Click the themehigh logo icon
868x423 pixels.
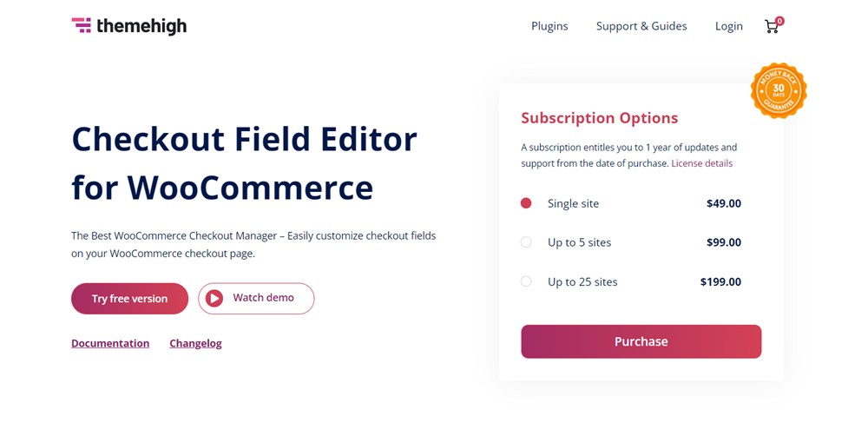(82, 25)
